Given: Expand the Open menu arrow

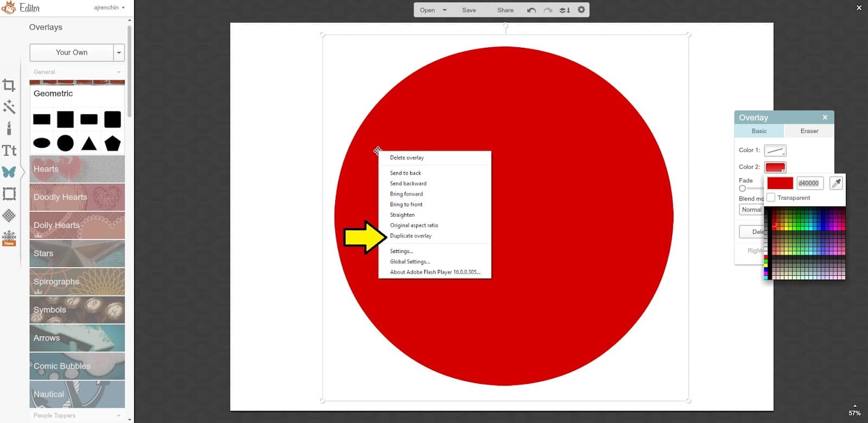Looking at the screenshot, I should 444,10.
